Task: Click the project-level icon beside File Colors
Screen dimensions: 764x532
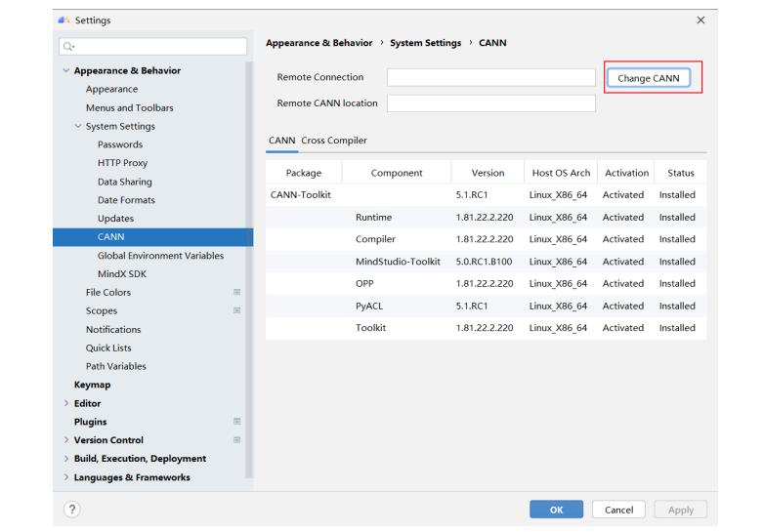Action: [x=237, y=292]
